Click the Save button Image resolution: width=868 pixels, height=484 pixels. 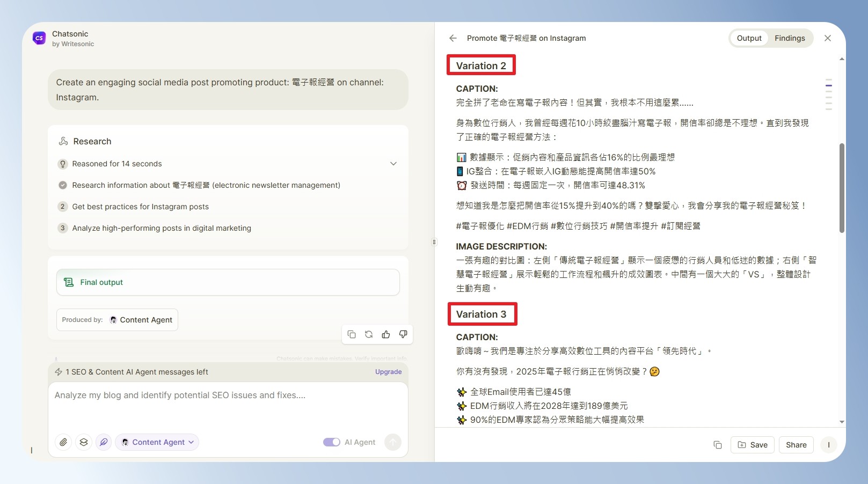coord(753,445)
